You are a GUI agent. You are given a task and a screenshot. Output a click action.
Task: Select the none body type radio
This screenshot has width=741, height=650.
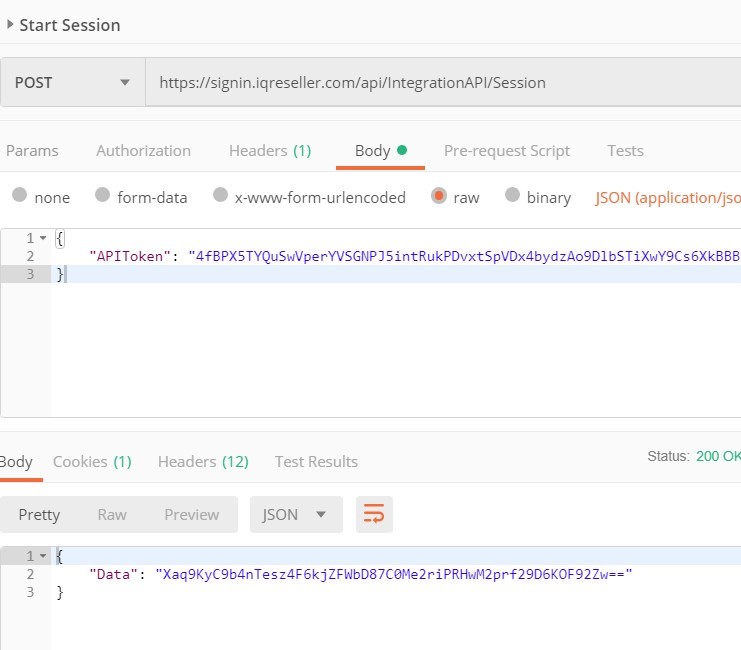19,195
